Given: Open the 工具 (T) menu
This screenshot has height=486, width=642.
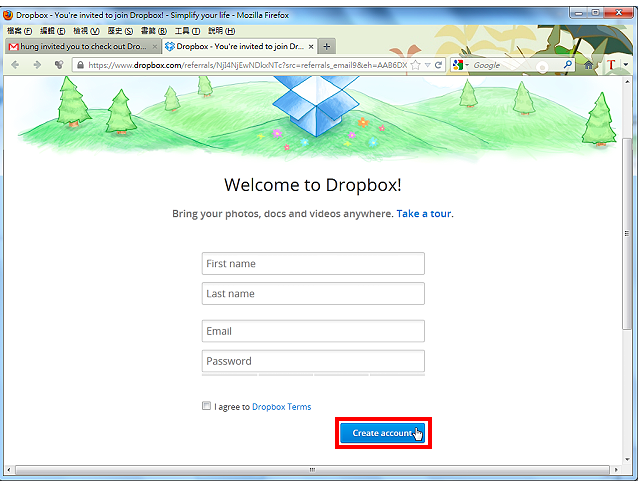Looking at the screenshot, I should tap(187, 31).
